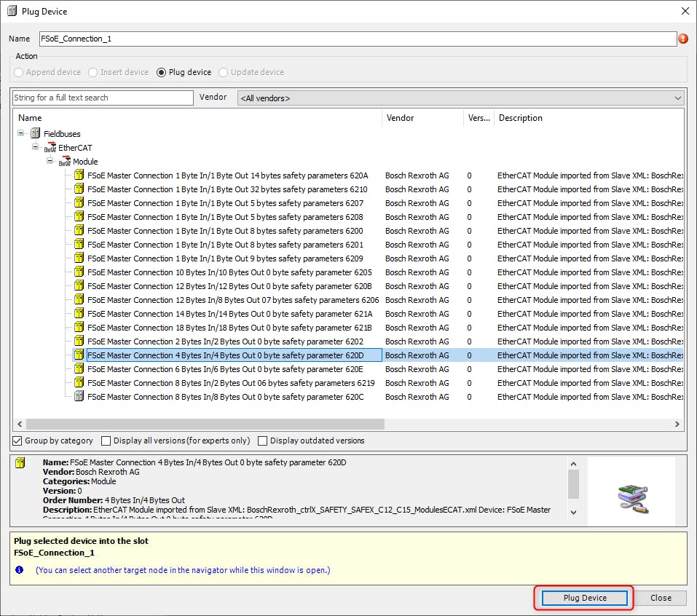Click details panel scroll up arrow
The width and height of the screenshot is (697, 616).
[x=573, y=464]
